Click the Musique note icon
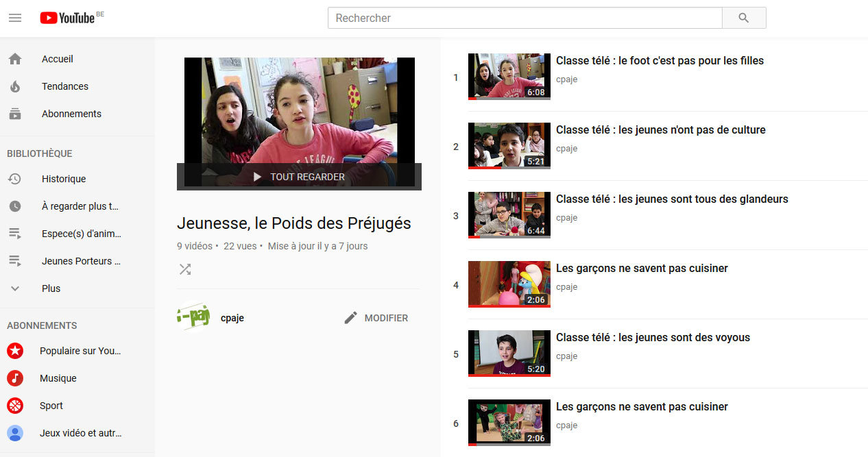The image size is (868, 457). coord(15,378)
